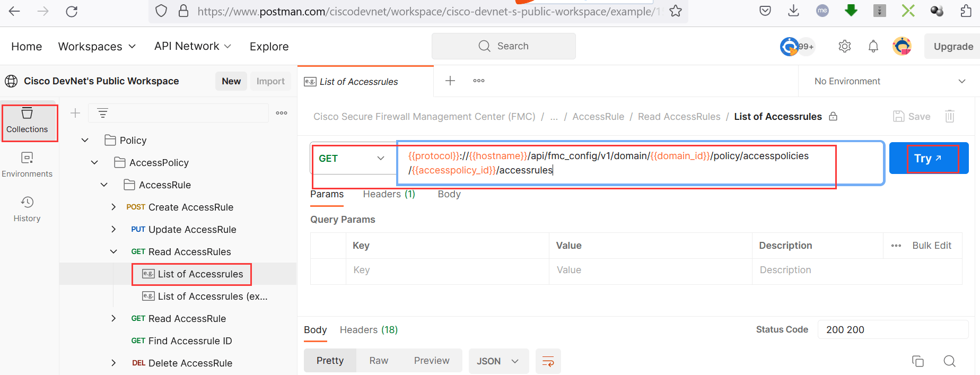Copy response with the copy icon
This screenshot has height=375, width=980.
point(918,361)
